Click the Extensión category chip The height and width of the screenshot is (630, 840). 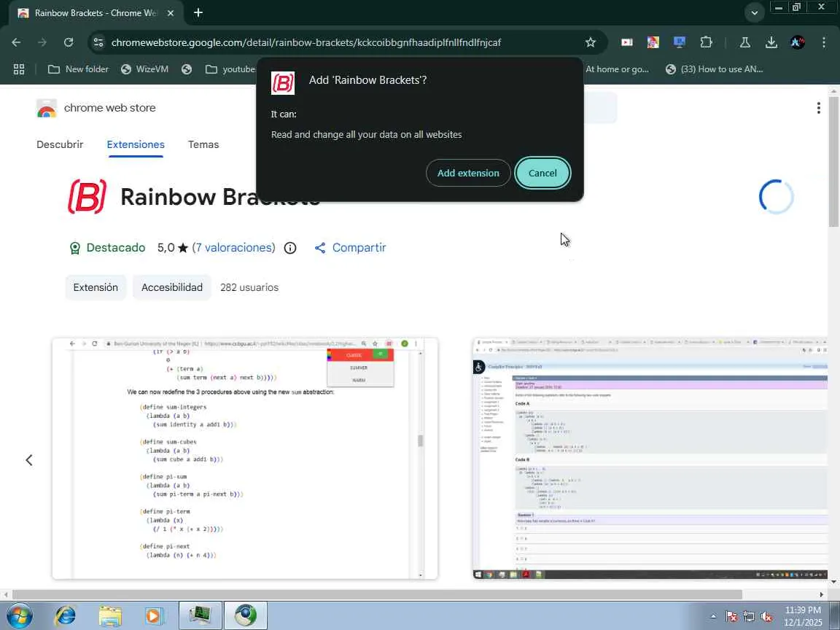tap(96, 288)
